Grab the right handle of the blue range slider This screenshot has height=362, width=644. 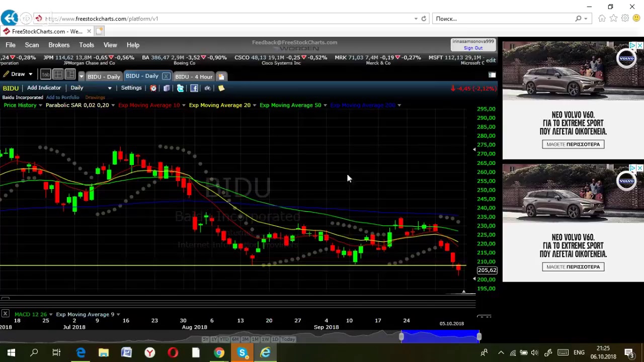tap(479, 336)
